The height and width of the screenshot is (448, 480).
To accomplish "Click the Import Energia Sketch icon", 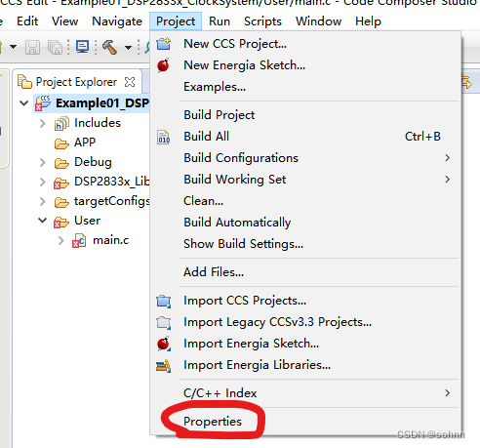I will coord(164,344).
